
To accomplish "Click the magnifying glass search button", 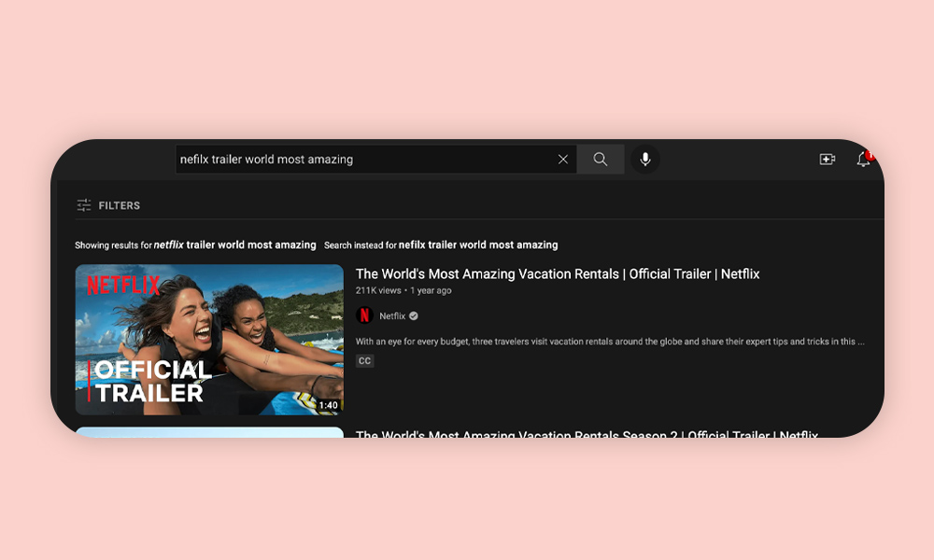I will click(601, 160).
